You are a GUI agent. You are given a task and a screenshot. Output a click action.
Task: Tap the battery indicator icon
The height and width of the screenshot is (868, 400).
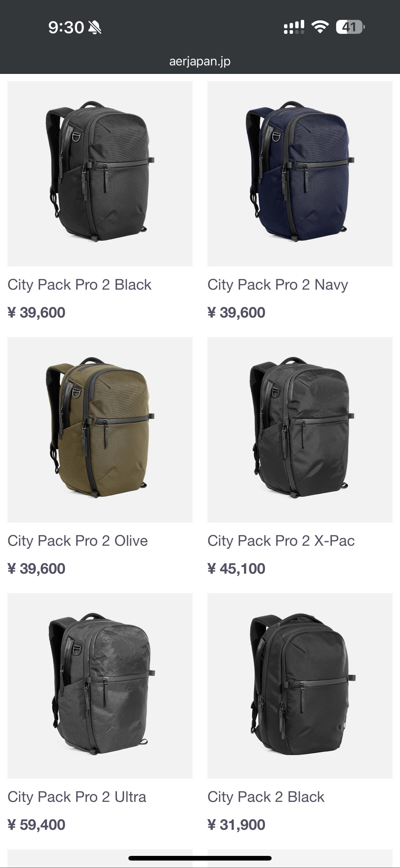tap(350, 27)
